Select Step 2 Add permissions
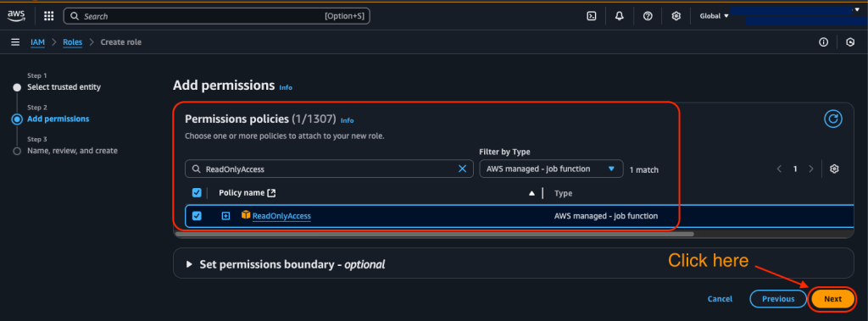The height and width of the screenshot is (321, 868). coord(58,119)
